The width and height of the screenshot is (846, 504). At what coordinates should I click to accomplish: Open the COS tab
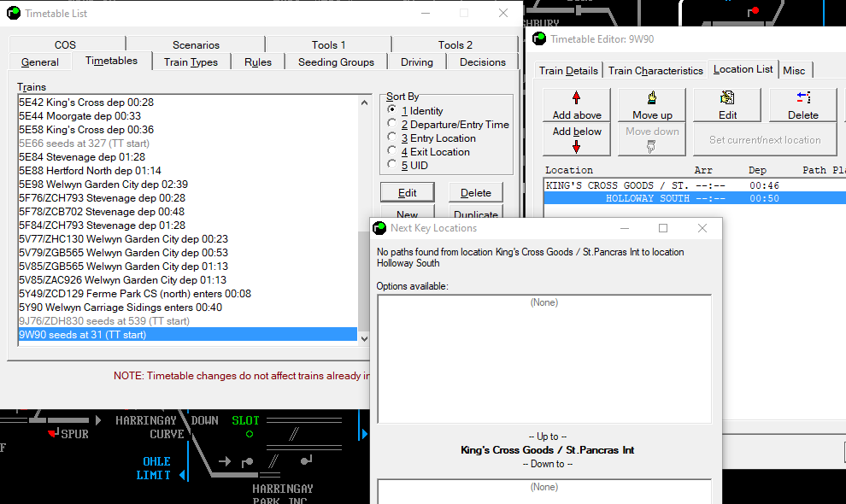(x=65, y=44)
